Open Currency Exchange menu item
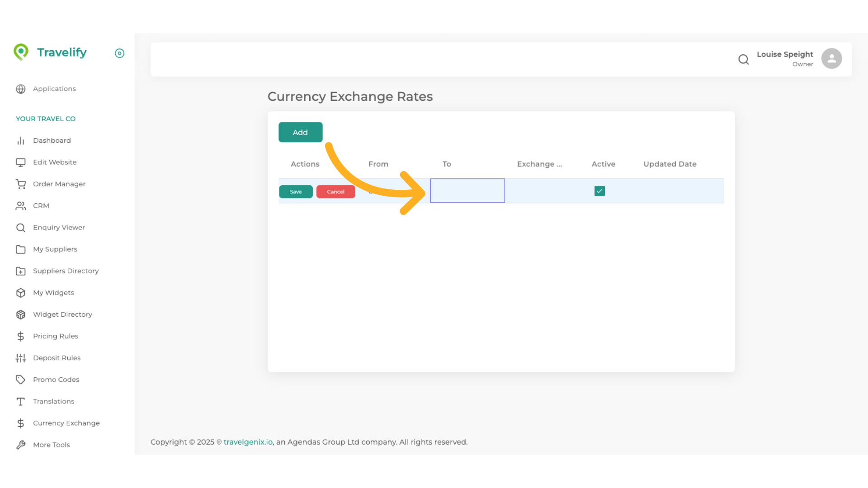The height and width of the screenshot is (488, 868). [x=66, y=423]
